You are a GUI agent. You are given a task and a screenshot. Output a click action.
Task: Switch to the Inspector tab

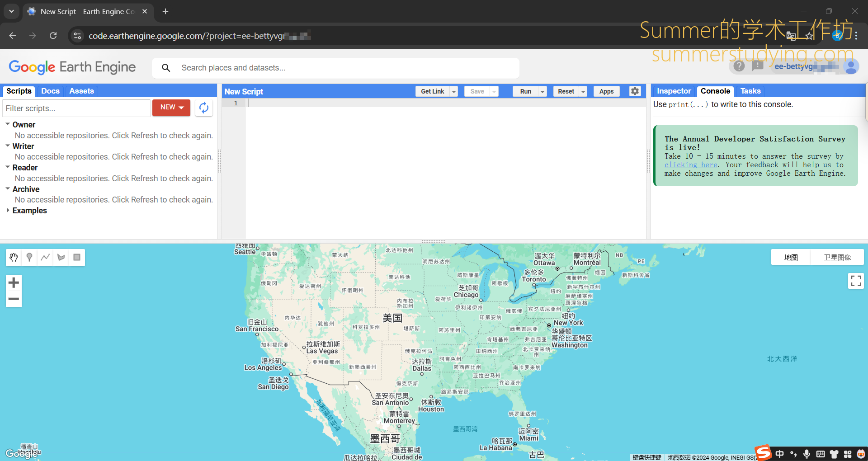tap(674, 91)
